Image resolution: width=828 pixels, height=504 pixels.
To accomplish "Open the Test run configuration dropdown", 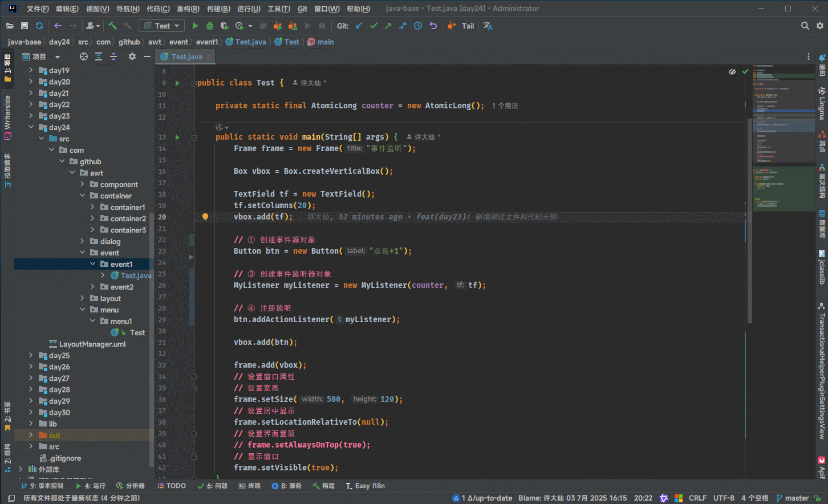I will point(162,26).
